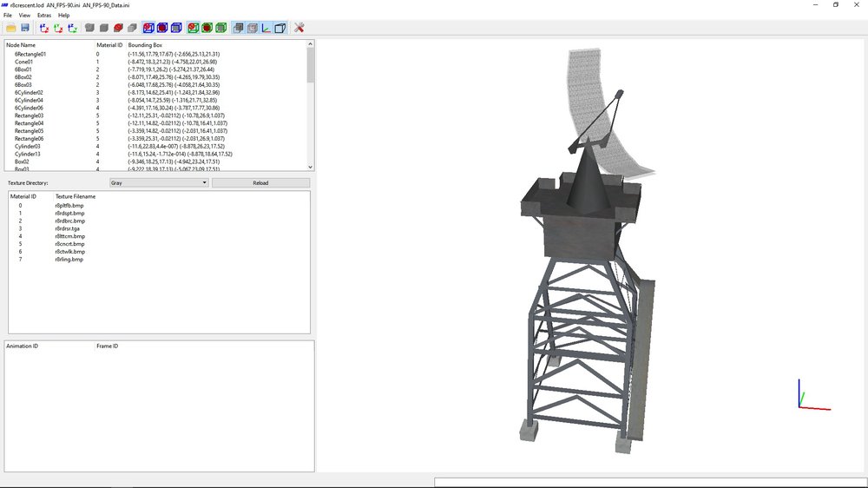Click the node list vertical scrollbar thumb
Screen dimensions: 868x488
click(310, 65)
